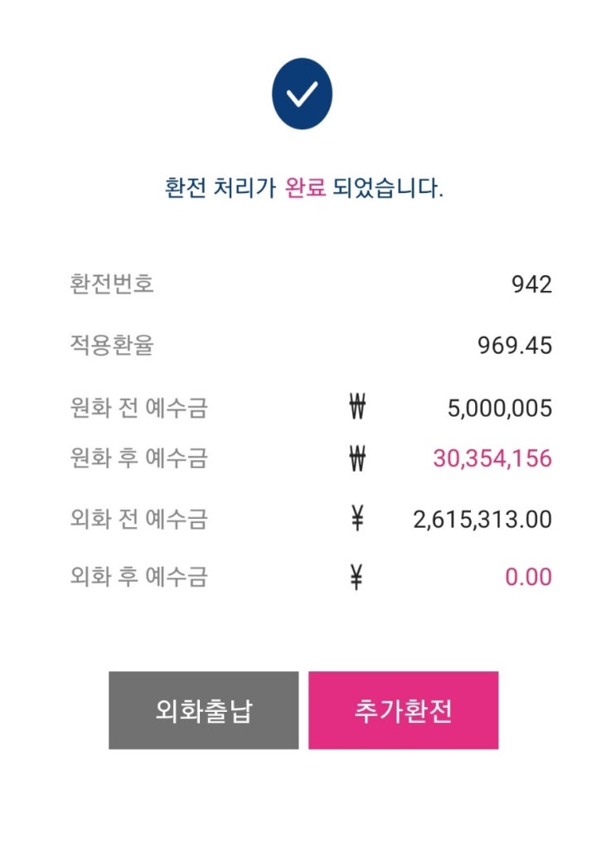The height and width of the screenshot is (857, 616).
Task: Click the 환전 처리가 완료 되었습니다 message
Action: [x=304, y=188]
